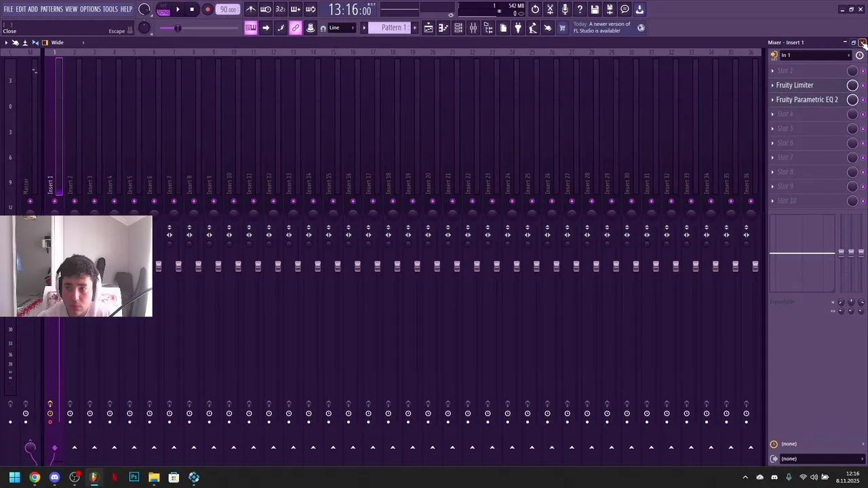868x488 pixels.
Task: Open the Fruity Parametric EQ 2 plugin
Action: (807, 100)
